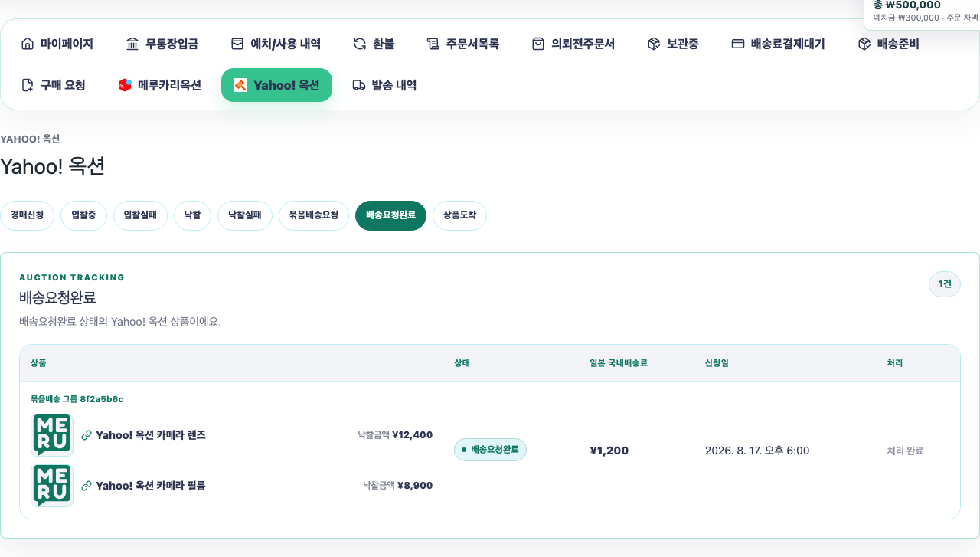Click the date 2026. 8. 17. 오후 6:00
The image size is (980, 557).
pos(757,451)
